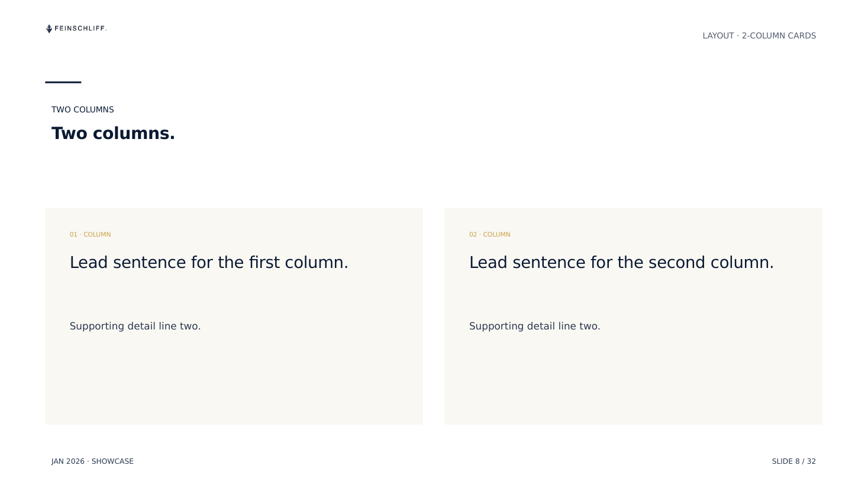Click the Feinschliff diamond logo icon
Viewport: 868px width, 488px height.
(49, 28)
